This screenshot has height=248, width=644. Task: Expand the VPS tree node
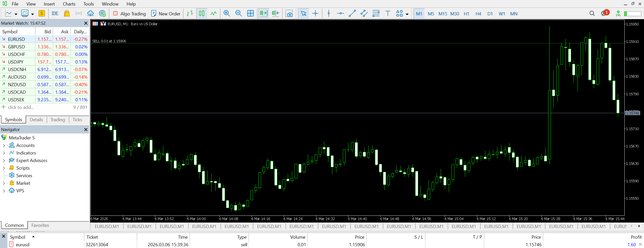[4, 191]
